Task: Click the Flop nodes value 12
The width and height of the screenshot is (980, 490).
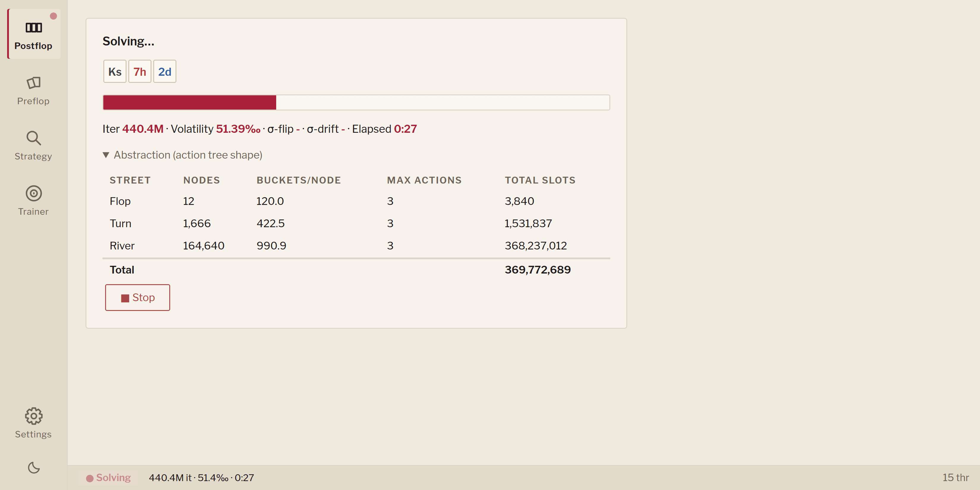Action: click(189, 201)
